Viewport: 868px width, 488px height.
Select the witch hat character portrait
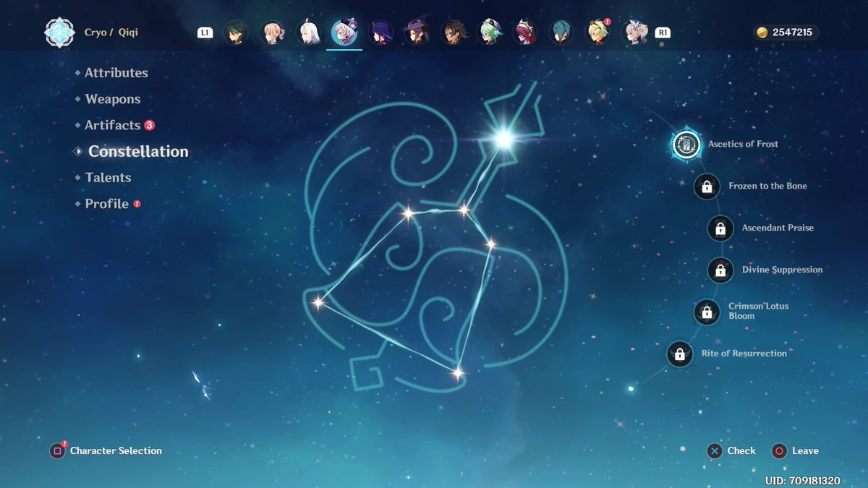point(417,33)
